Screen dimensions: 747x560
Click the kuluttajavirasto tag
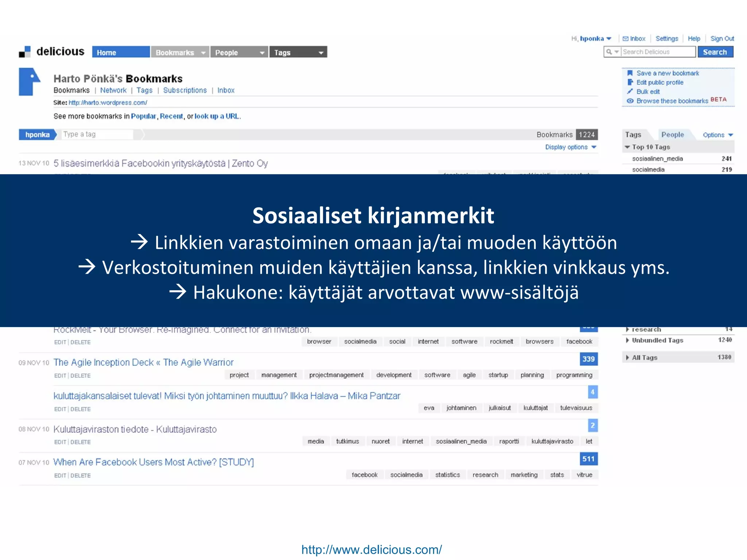coord(552,442)
